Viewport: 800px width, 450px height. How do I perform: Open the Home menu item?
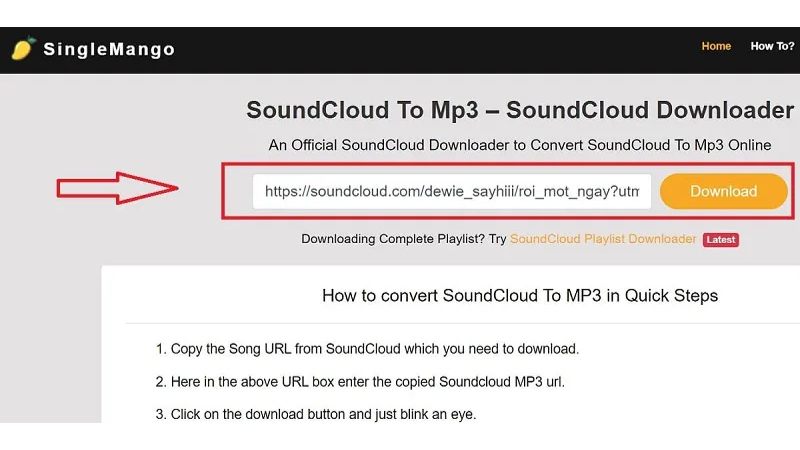tap(716, 46)
